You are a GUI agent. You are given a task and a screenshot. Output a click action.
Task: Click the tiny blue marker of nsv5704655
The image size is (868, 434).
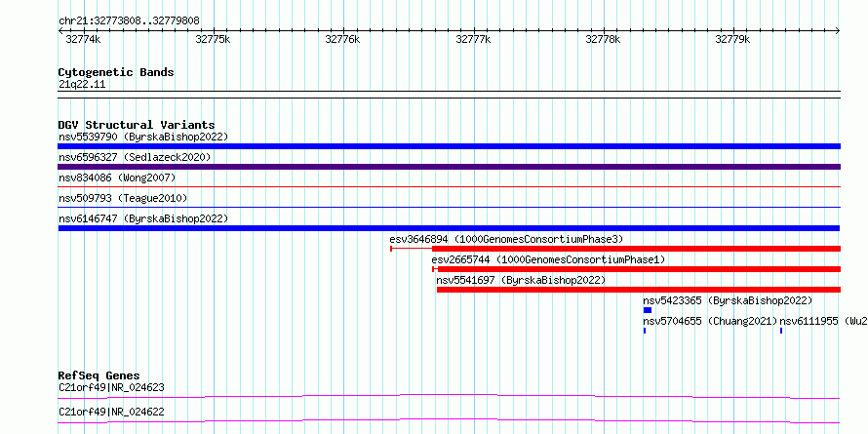(x=645, y=331)
